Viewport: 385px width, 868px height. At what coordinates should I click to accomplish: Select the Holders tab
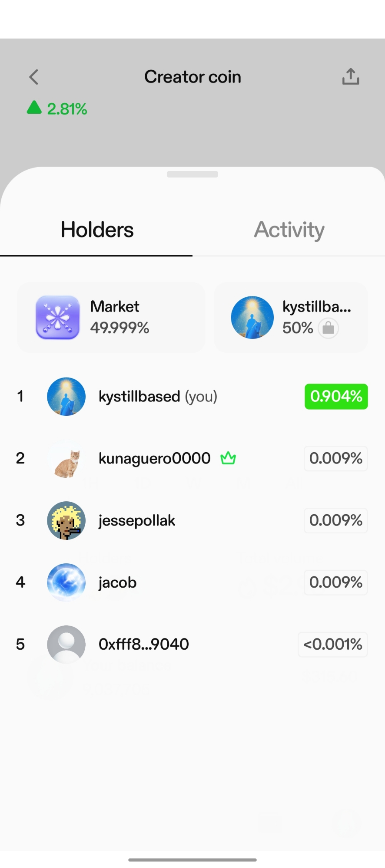coord(97,230)
